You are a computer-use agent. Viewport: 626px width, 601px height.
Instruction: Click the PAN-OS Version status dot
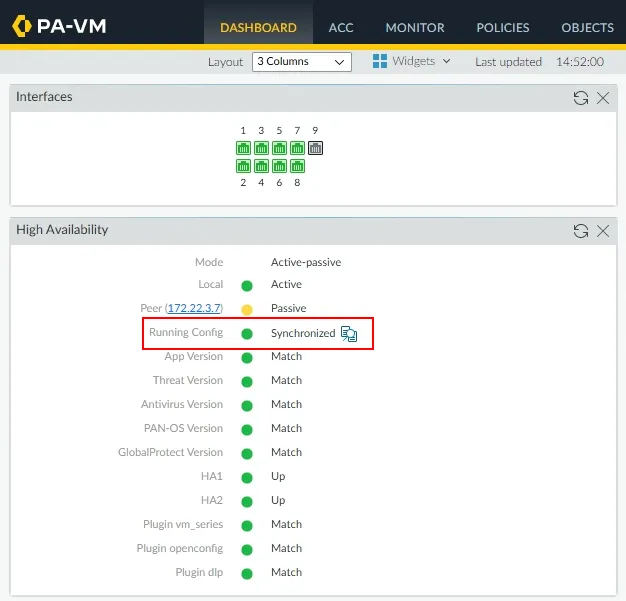(247, 430)
